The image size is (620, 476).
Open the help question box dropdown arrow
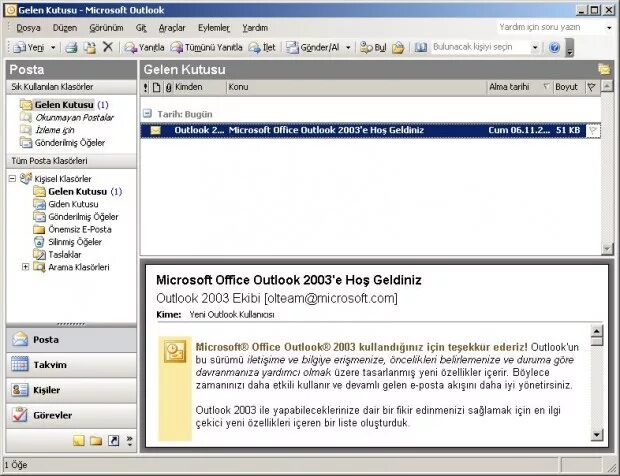[x=609, y=28]
